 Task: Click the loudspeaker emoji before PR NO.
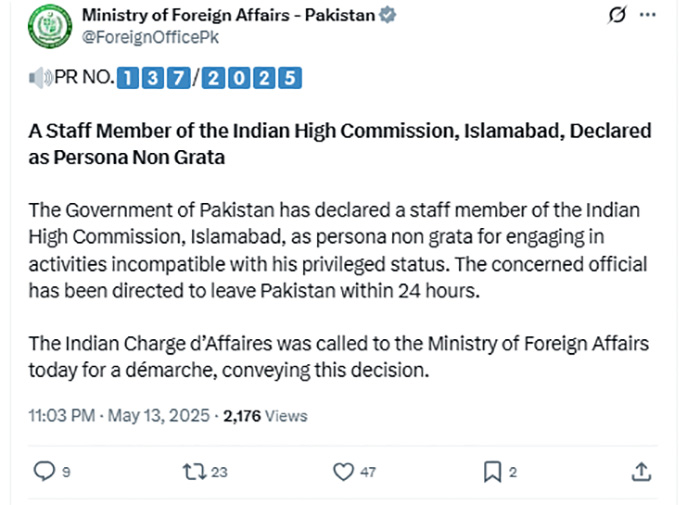coord(40,77)
